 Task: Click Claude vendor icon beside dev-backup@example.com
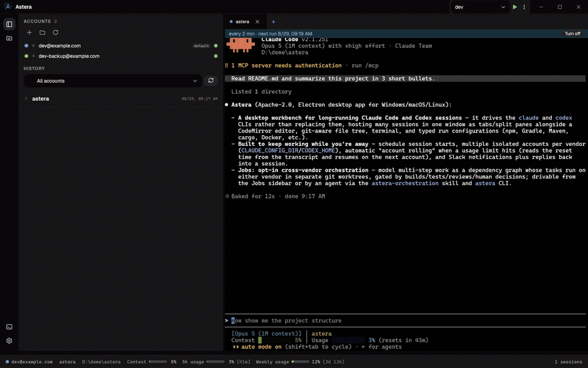(x=33, y=56)
